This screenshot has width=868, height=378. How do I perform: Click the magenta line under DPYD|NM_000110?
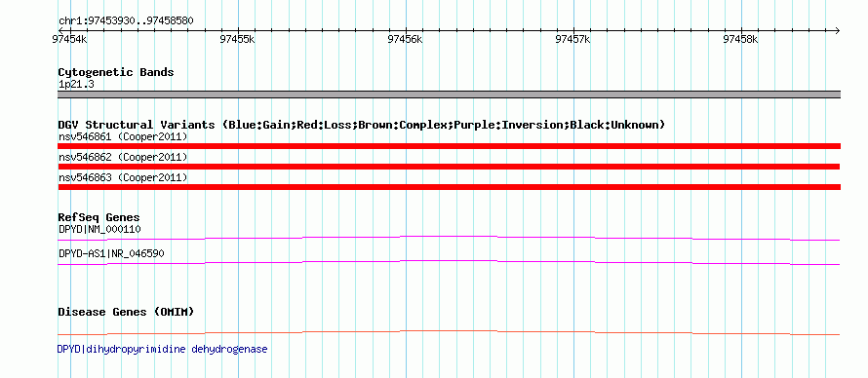pyautogui.click(x=449, y=237)
